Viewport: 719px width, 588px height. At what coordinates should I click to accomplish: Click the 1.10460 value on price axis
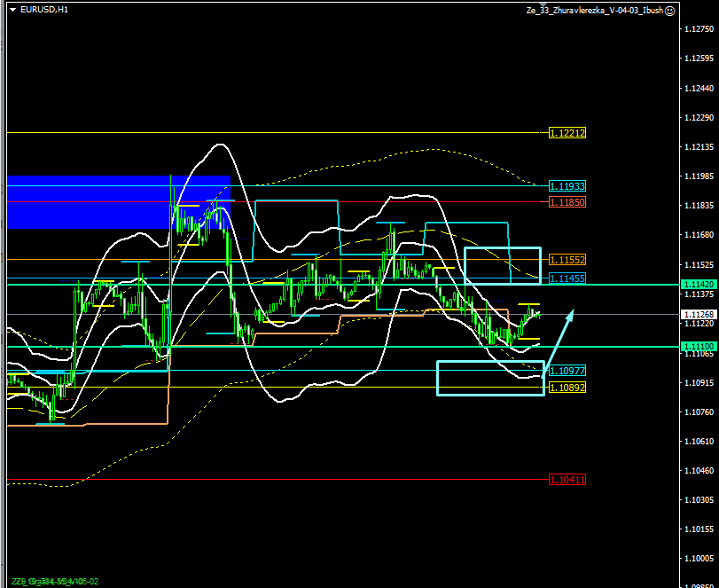(699, 471)
